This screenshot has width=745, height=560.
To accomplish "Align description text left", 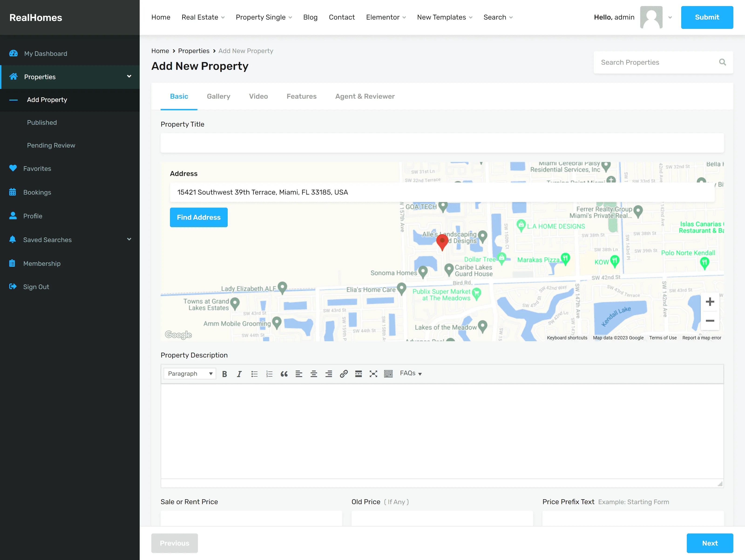I will 299,374.
